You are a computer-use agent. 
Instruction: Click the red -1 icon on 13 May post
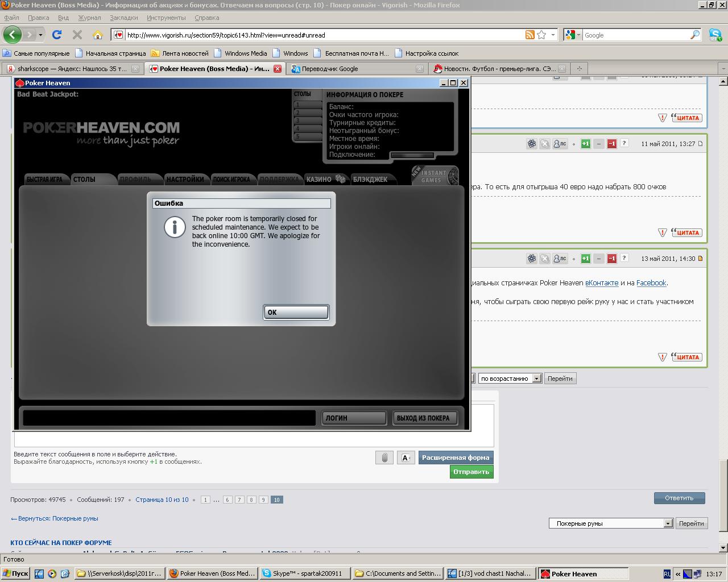[612, 259]
